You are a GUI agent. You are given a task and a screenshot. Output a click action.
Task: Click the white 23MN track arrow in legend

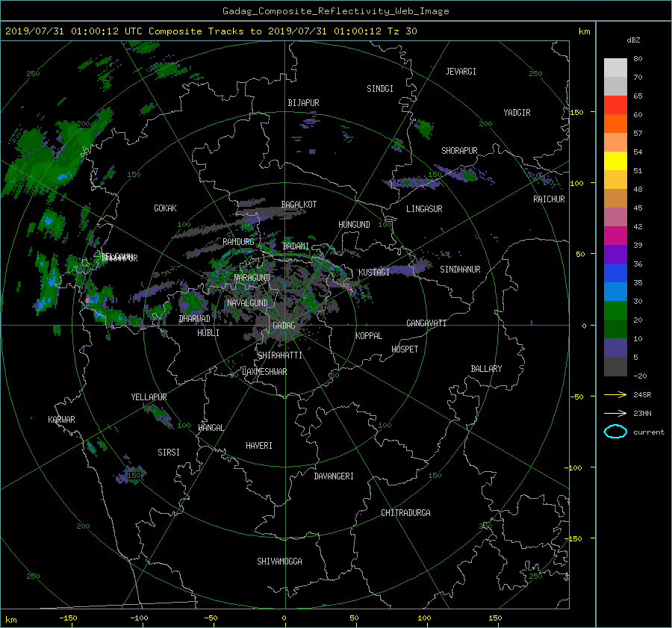click(615, 413)
